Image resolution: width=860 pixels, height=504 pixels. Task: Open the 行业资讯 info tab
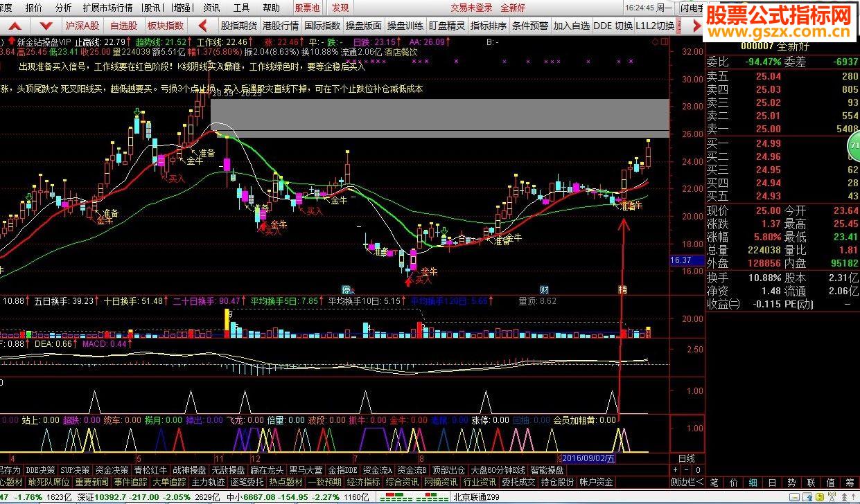coord(480,482)
